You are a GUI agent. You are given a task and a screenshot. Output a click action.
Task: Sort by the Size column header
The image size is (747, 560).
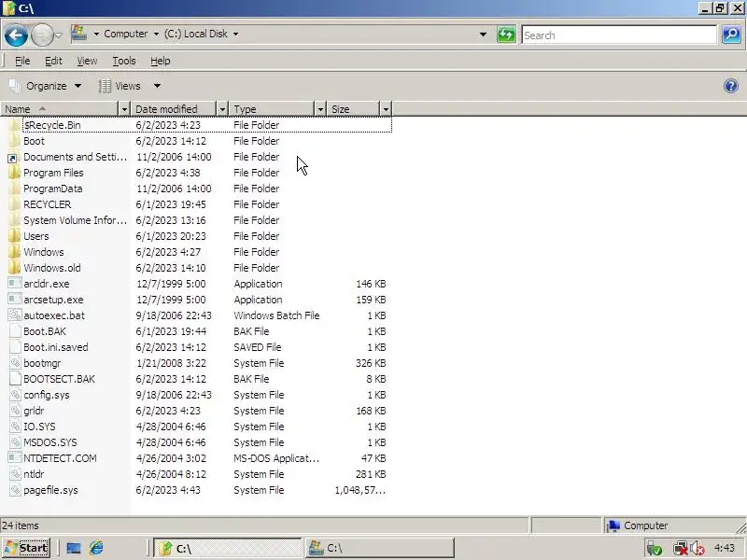pyautogui.click(x=353, y=109)
